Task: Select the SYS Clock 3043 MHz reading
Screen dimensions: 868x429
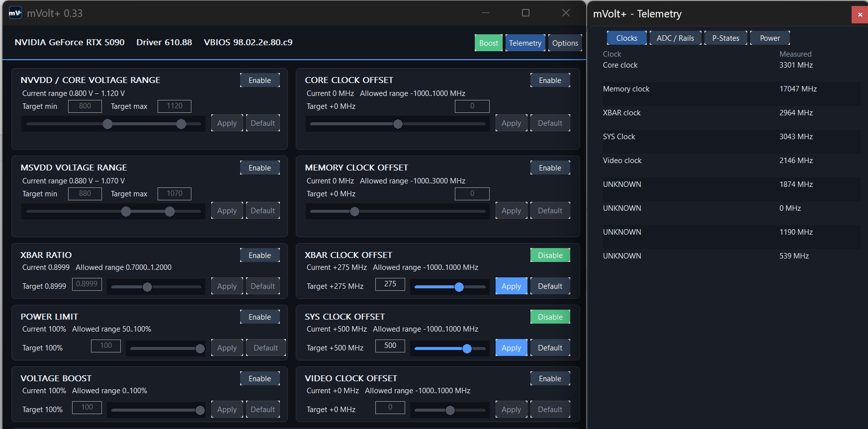Action: click(x=796, y=137)
